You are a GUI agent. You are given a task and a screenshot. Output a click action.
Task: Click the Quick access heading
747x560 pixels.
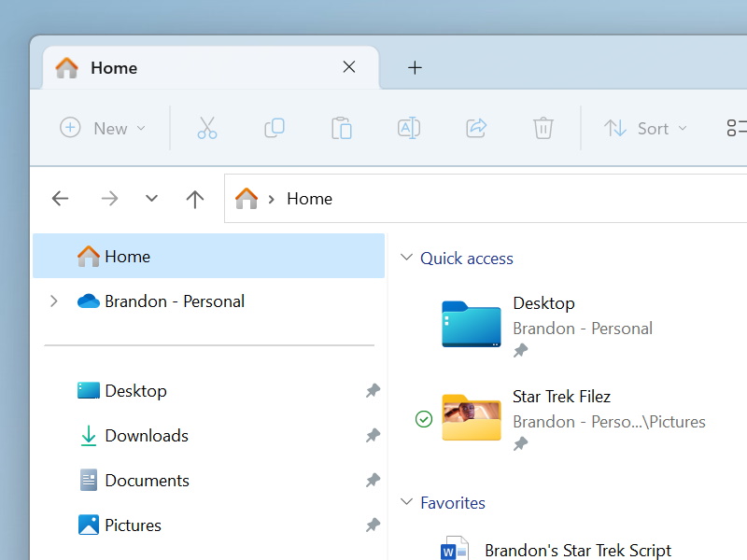click(466, 259)
